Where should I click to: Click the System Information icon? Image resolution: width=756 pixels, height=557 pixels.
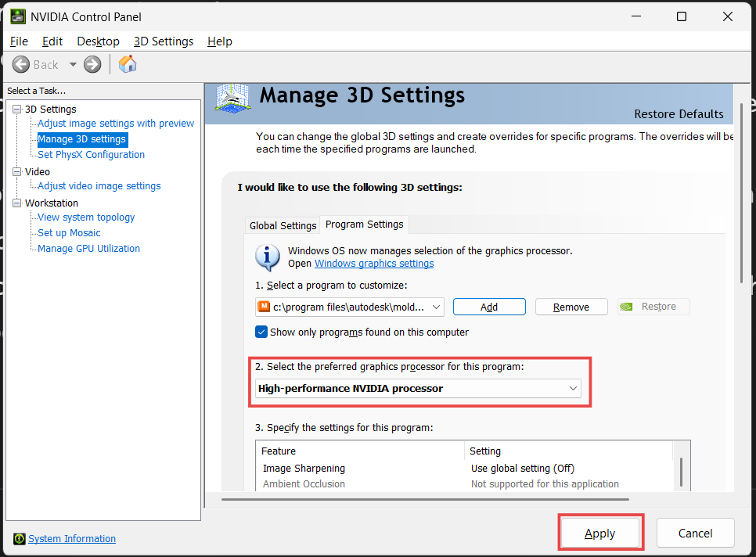(x=20, y=539)
